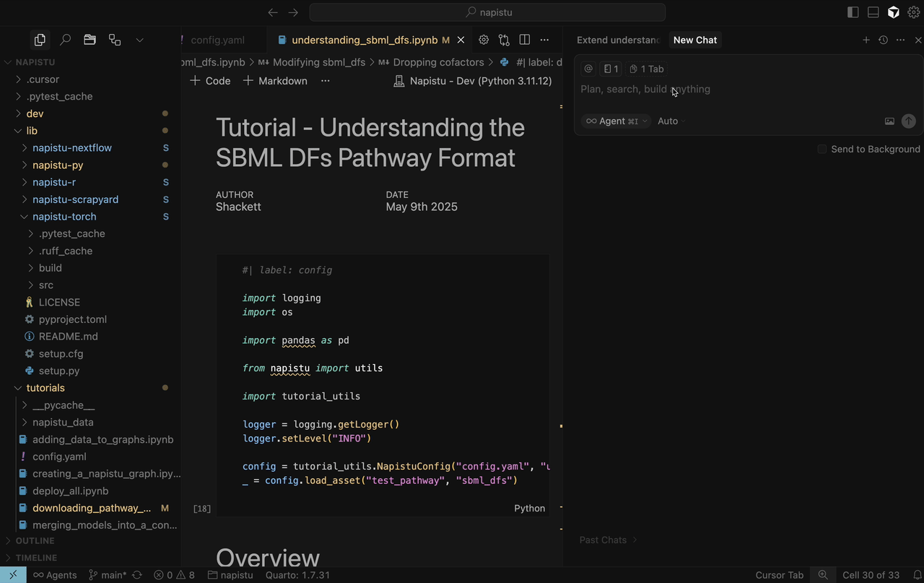Click the 1 Tab context pill
Screen dimensions: 924x583
(x=646, y=69)
